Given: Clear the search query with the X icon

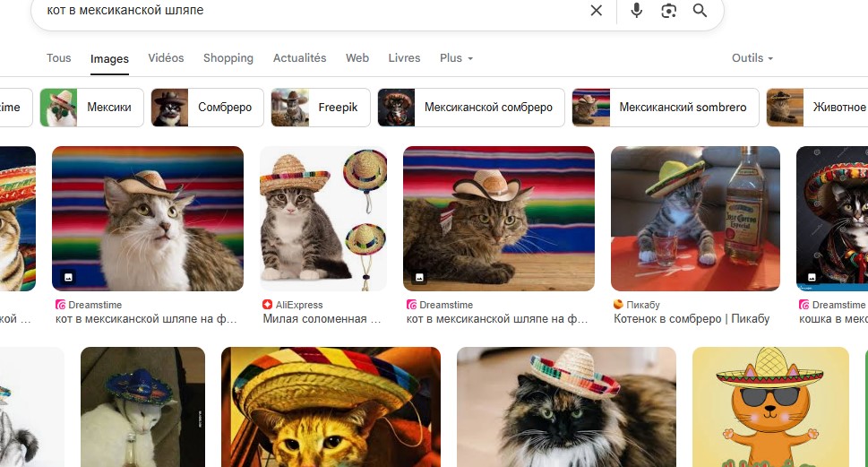Looking at the screenshot, I should (x=597, y=11).
